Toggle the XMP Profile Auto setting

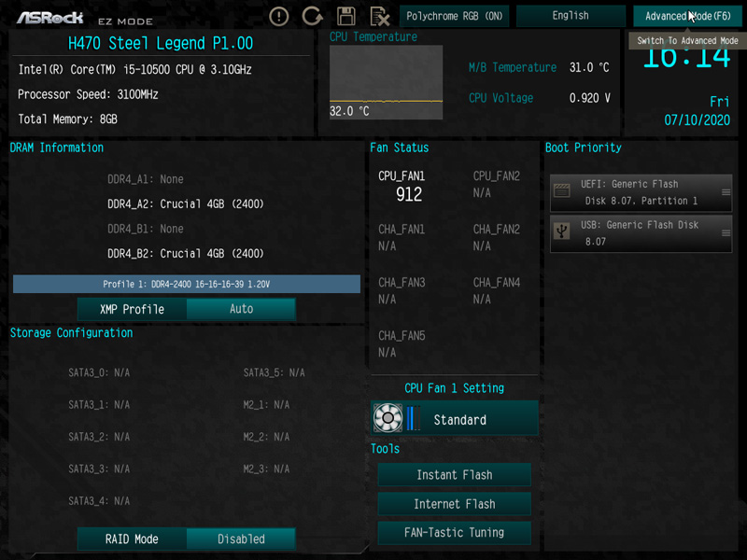coord(241,309)
